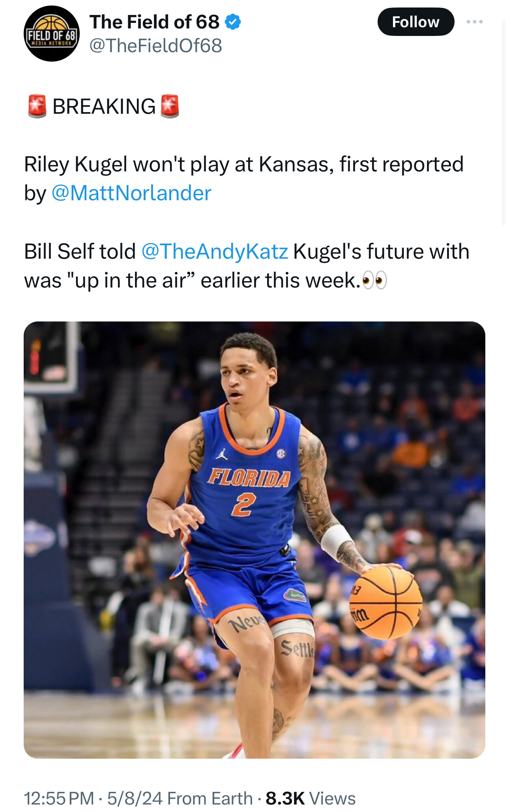The height and width of the screenshot is (812, 509).
Task: Open The Field of 68 profile avatar
Action: pyautogui.click(x=52, y=34)
